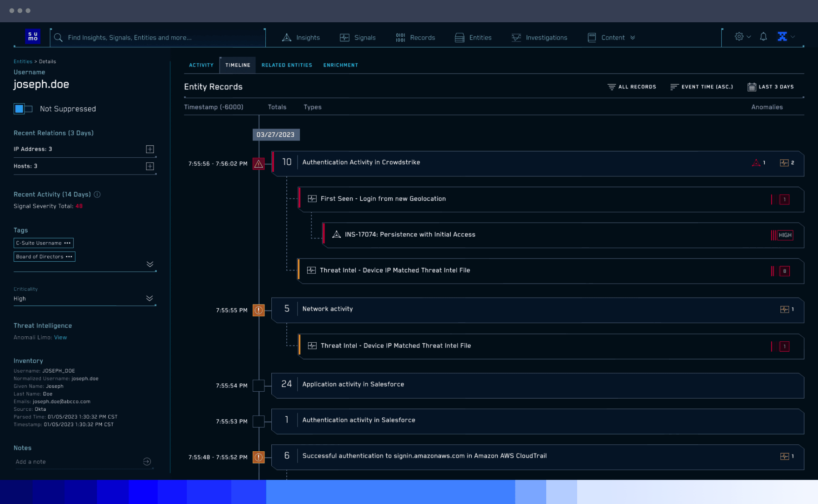Click the signal icon on First Seen row
The width and height of the screenshot is (818, 504).
pos(312,199)
